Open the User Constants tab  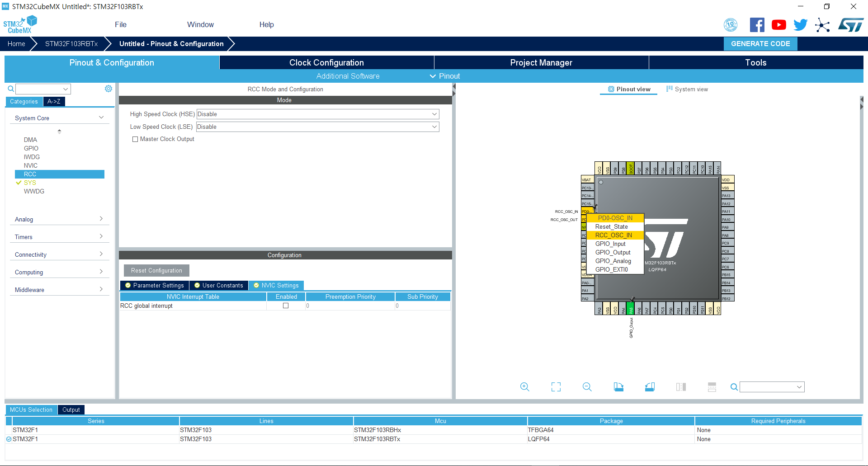(218, 285)
